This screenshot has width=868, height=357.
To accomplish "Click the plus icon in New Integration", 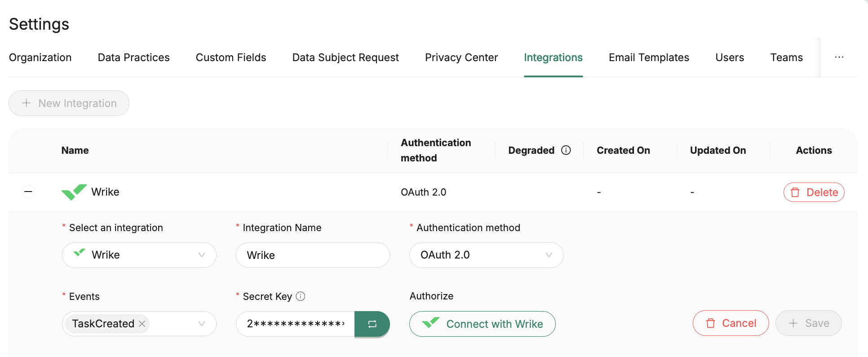I will [27, 103].
